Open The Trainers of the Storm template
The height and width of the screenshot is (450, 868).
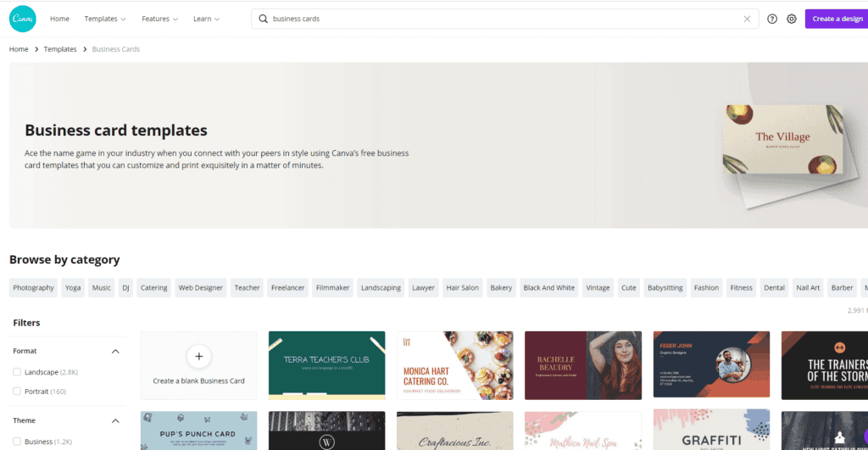click(824, 365)
